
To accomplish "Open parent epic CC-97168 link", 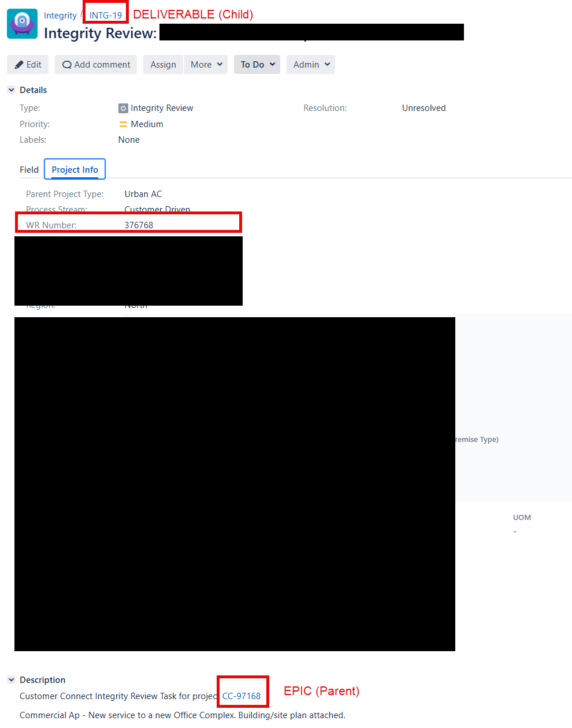I will pyautogui.click(x=242, y=696).
